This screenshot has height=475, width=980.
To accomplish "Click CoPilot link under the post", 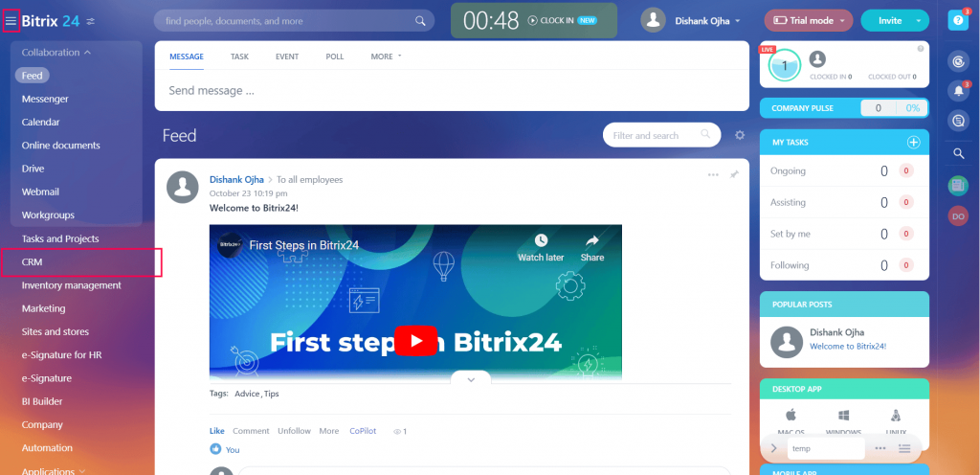I will (363, 431).
